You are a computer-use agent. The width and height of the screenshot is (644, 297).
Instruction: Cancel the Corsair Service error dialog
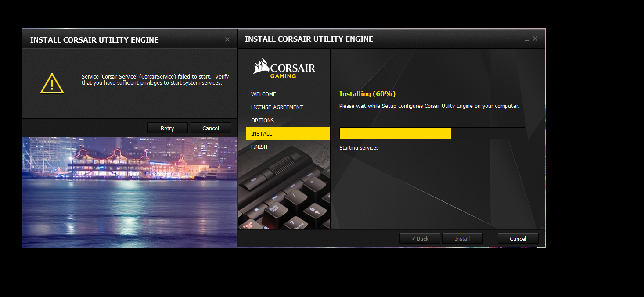pos(211,128)
